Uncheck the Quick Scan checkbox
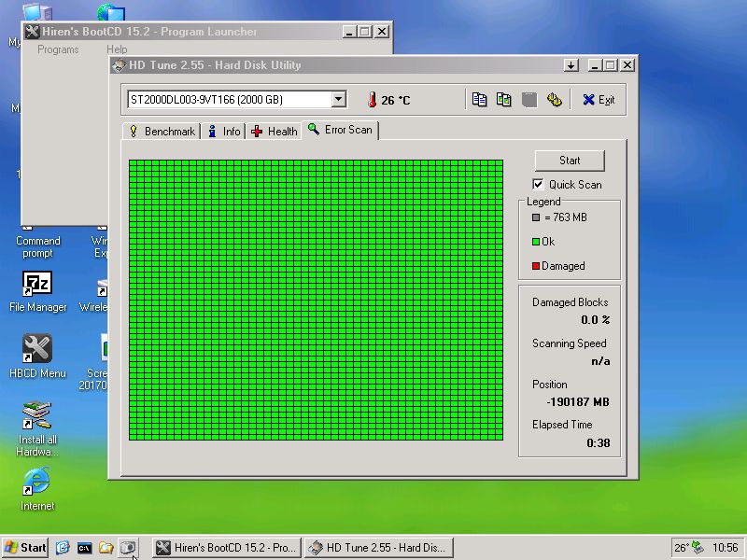 pyautogui.click(x=538, y=184)
